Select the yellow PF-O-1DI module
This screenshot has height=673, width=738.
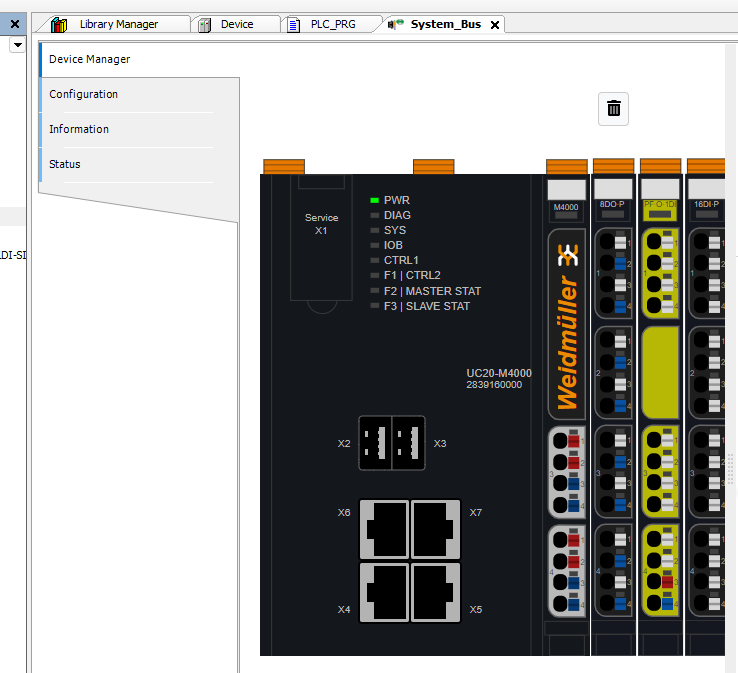coord(660,407)
